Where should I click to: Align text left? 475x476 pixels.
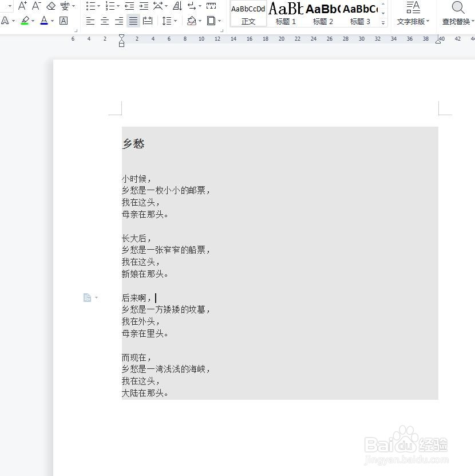pyautogui.click(x=90, y=21)
